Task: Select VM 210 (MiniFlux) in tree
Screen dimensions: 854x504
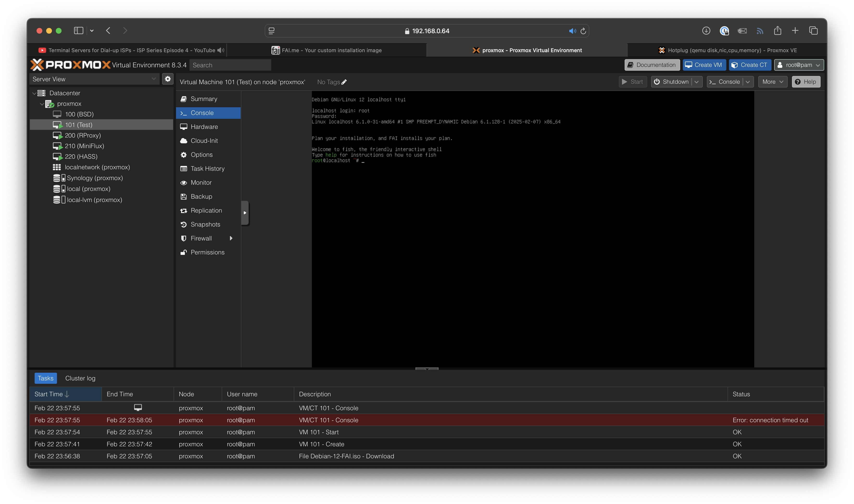Action: click(x=84, y=146)
